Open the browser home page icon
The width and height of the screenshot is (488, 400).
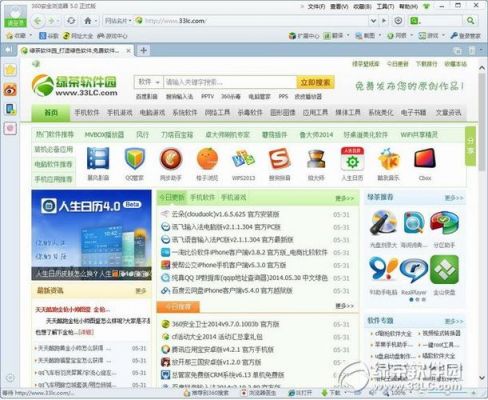(88, 21)
